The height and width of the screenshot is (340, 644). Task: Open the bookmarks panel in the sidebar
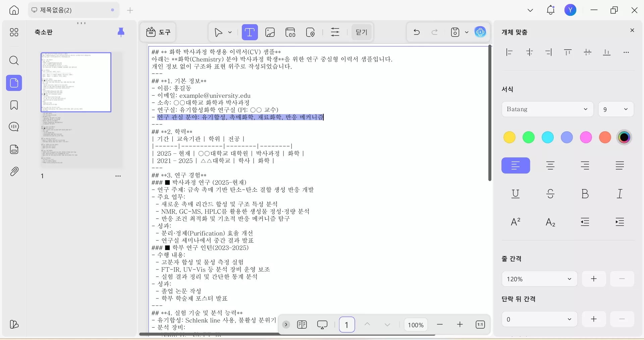(x=14, y=105)
